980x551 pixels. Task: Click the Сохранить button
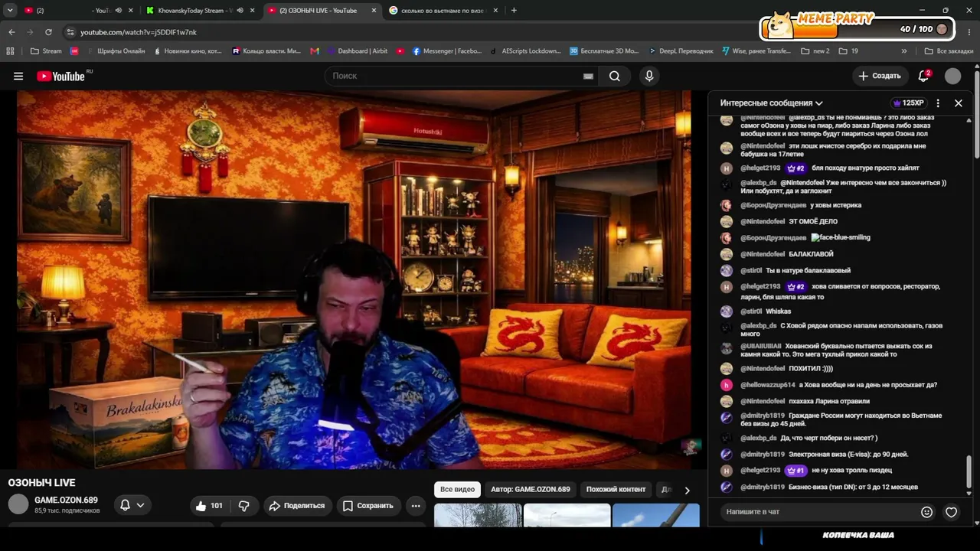[x=368, y=506]
